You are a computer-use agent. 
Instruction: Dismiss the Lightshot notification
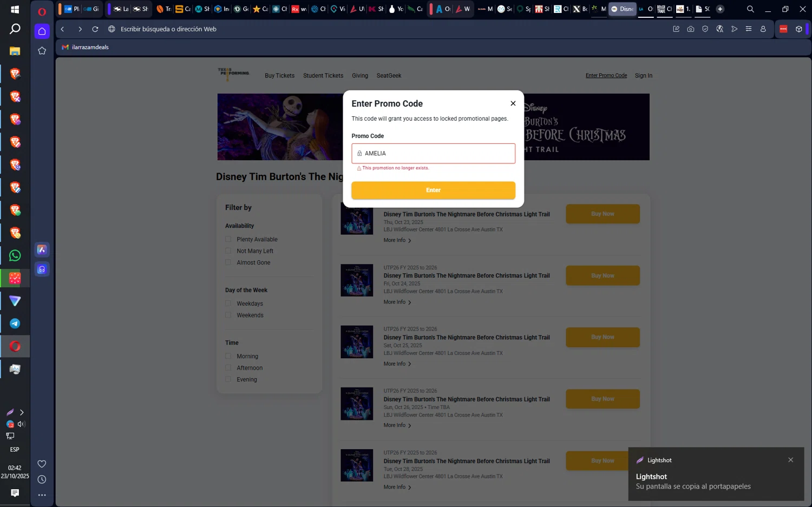coord(790,460)
